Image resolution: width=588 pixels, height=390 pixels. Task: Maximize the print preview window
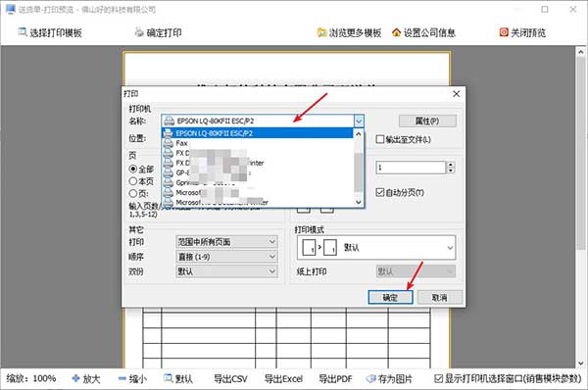pos(545,9)
